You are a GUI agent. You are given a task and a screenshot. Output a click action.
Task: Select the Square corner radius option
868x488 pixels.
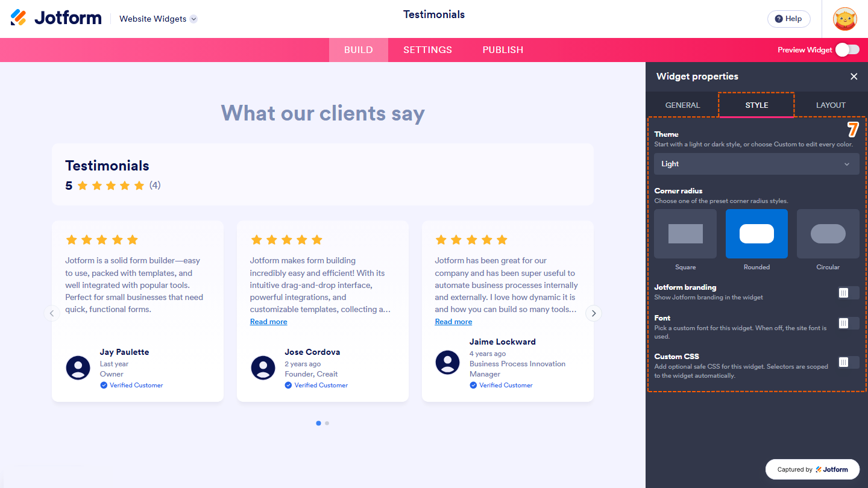click(x=685, y=234)
